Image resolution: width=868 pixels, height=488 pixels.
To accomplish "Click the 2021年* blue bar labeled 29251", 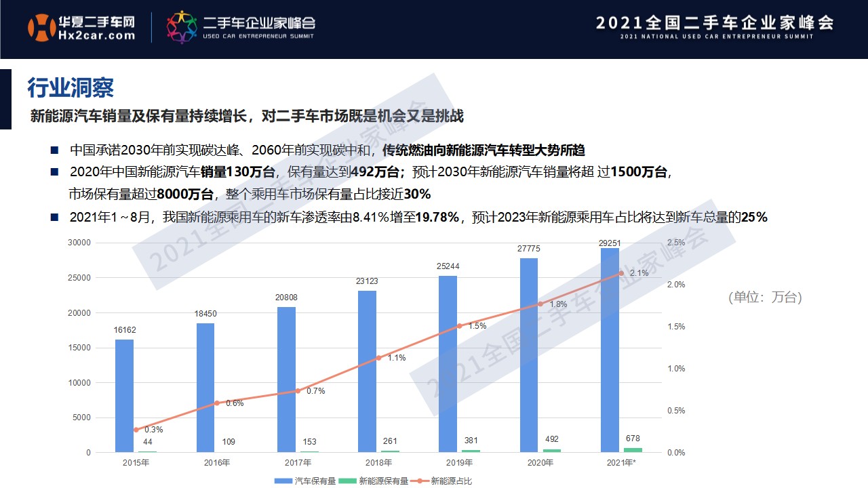I will [x=610, y=350].
